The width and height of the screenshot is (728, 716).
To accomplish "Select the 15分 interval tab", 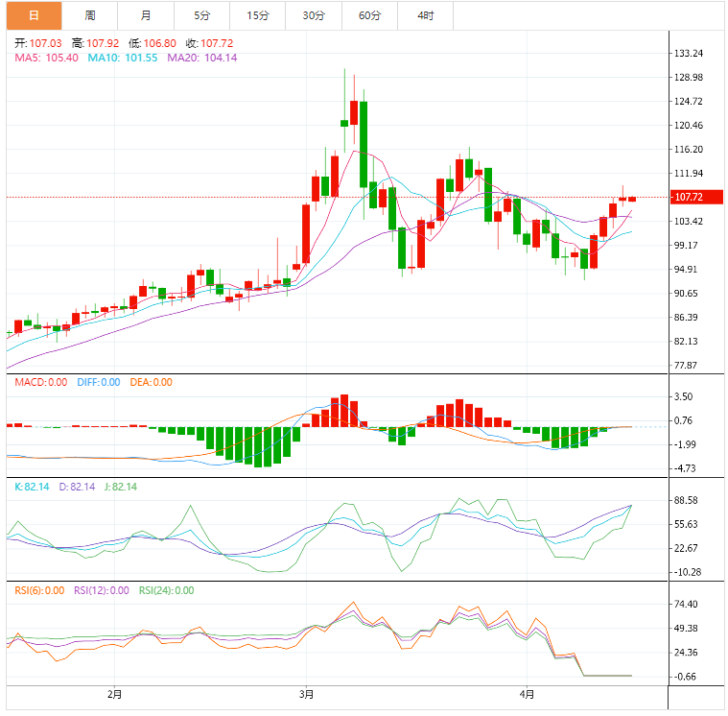I will (257, 15).
